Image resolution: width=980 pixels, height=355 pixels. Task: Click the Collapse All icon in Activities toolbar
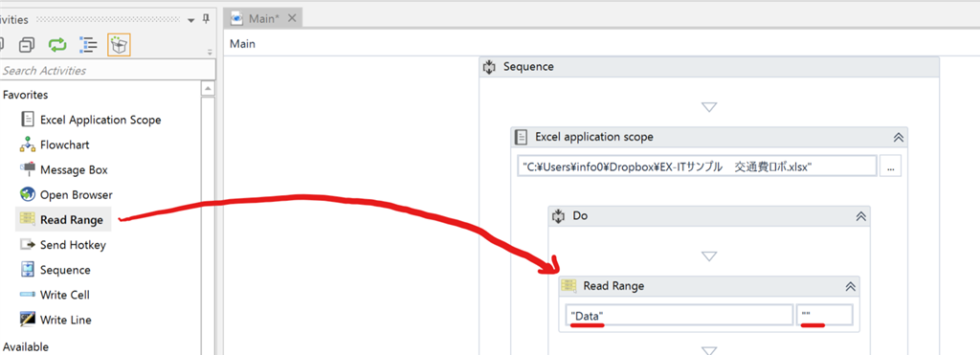pos(27,45)
